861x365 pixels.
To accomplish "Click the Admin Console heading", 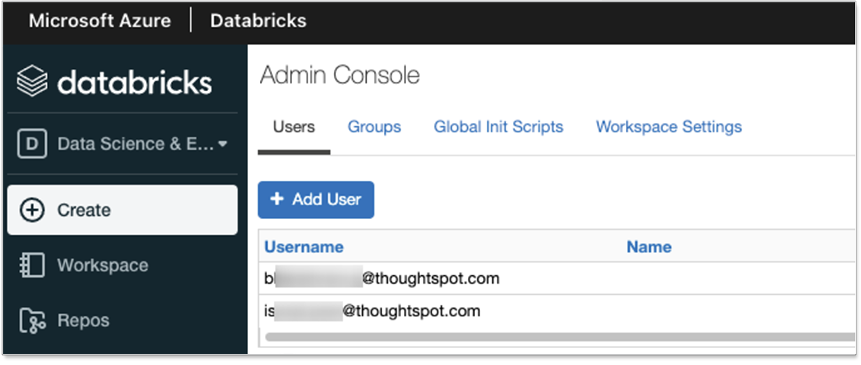I will (340, 75).
